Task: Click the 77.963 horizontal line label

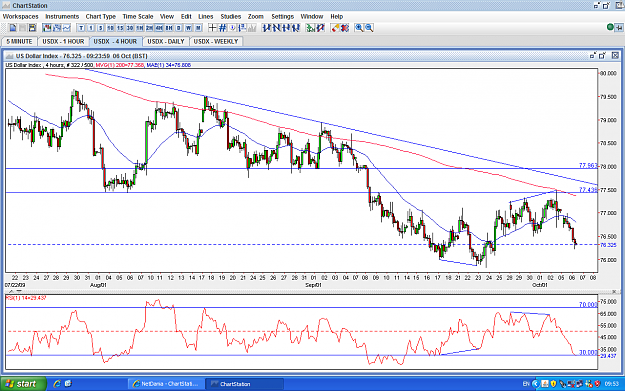Action: click(x=588, y=165)
